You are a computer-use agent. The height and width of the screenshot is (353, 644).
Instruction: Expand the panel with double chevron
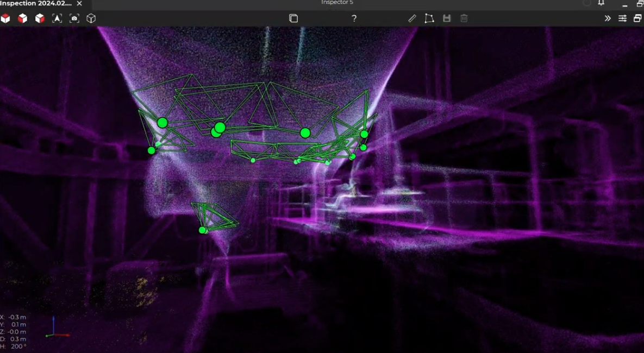pyautogui.click(x=608, y=18)
